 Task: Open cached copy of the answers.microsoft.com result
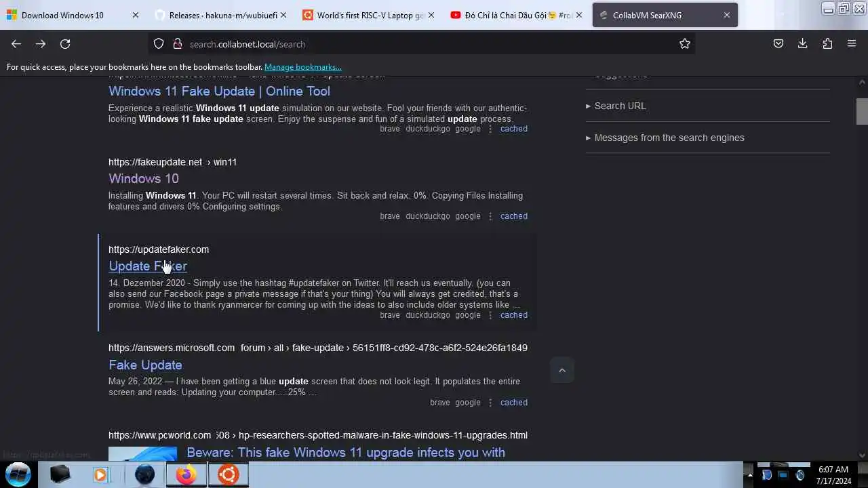[513, 403]
